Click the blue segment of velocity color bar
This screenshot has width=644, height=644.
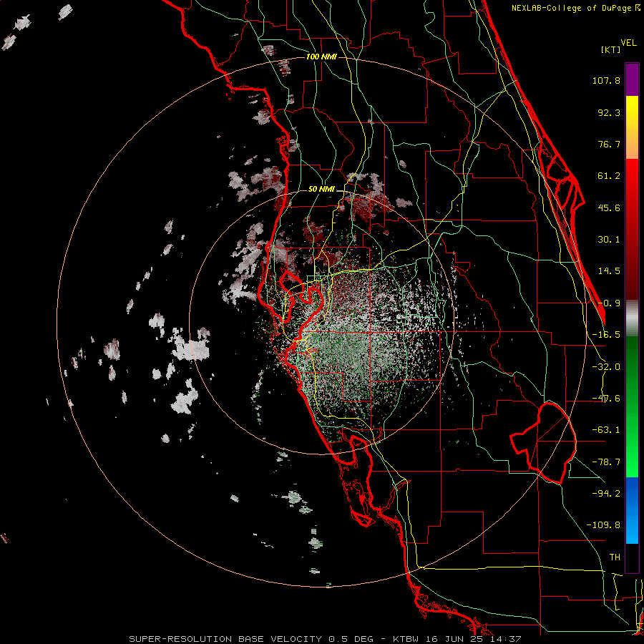pyautogui.click(x=632, y=510)
